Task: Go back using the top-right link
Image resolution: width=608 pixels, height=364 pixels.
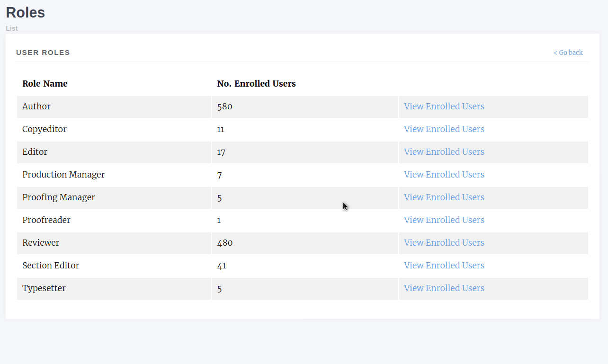Action: [568, 53]
